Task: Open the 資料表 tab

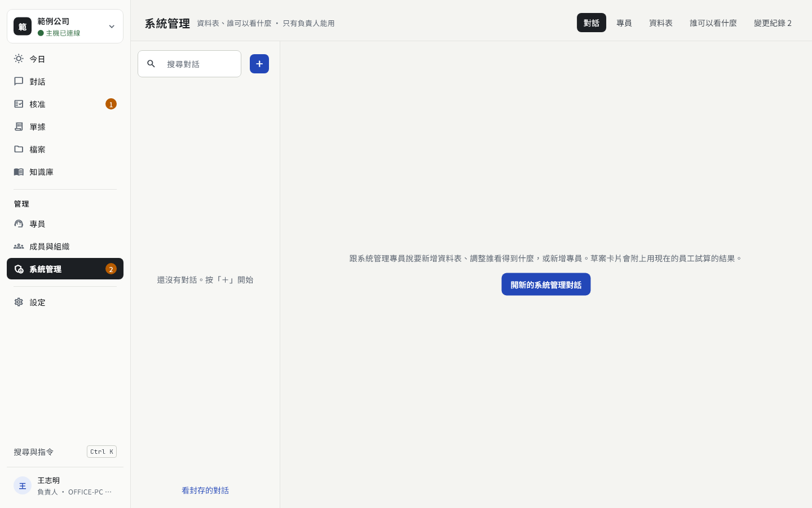Action: coord(661,23)
